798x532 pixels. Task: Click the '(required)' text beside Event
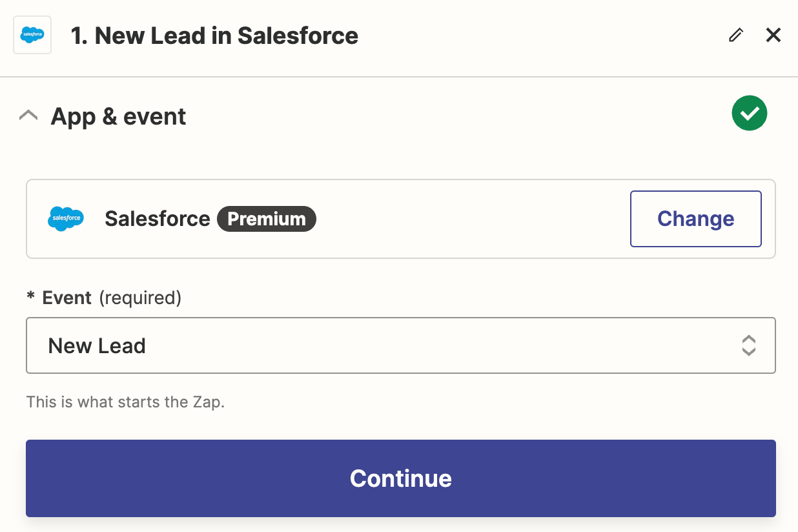(140, 298)
